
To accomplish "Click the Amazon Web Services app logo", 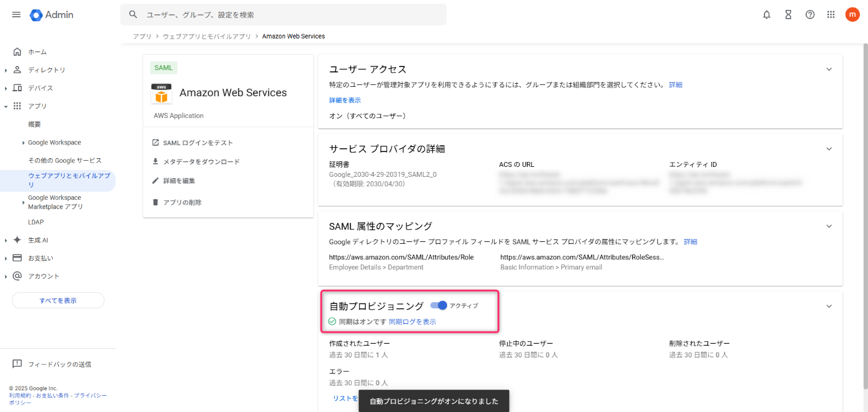I will pos(162,93).
